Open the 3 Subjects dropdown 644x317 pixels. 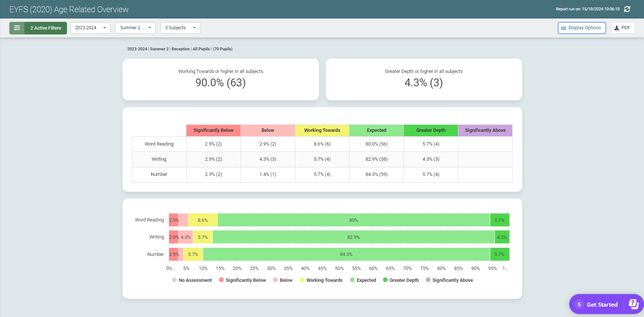pos(180,28)
